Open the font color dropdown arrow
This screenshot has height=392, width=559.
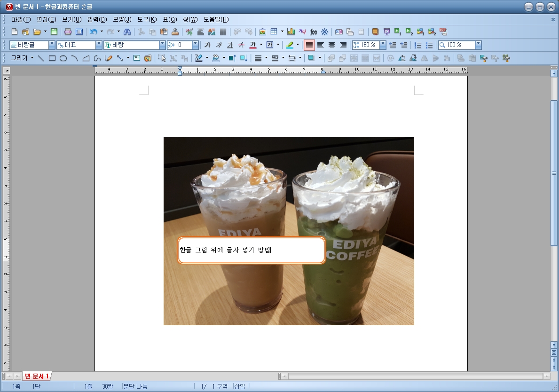click(261, 45)
